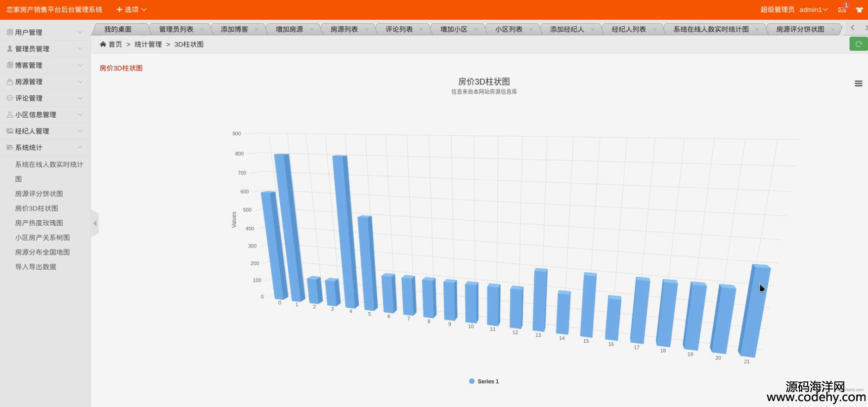Image resolution: width=868 pixels, height=407 pixels.
Task: Click the 房价3D柱状图 chart title
Action: [x=484, y=81]
